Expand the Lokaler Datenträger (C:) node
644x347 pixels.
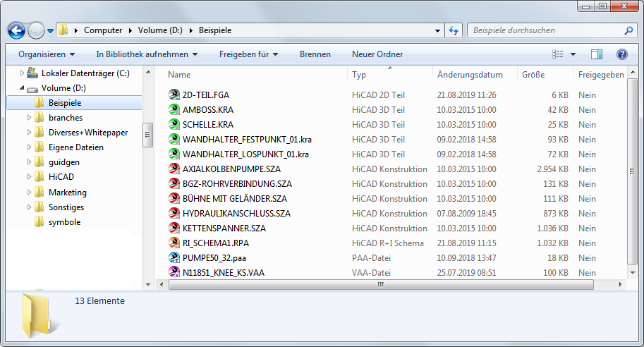click(x=22, y=73)
